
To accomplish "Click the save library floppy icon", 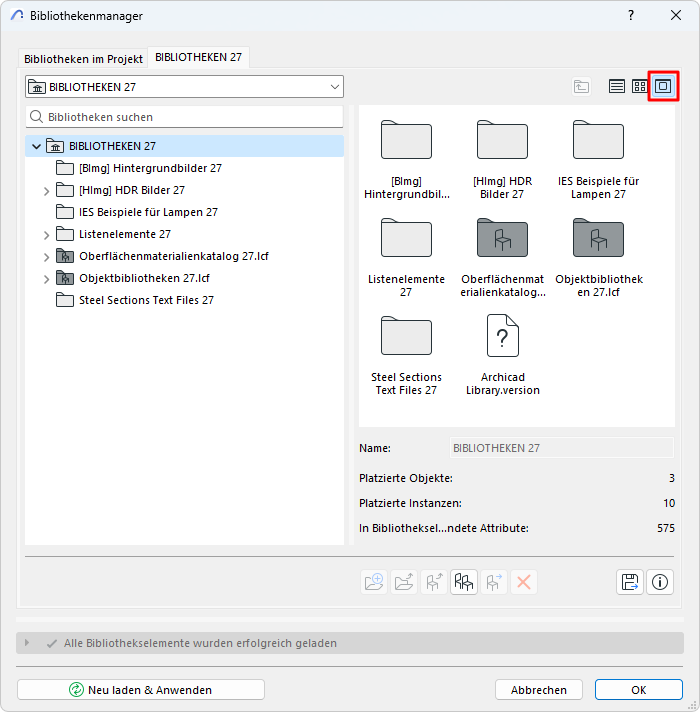I will [630, 582].
